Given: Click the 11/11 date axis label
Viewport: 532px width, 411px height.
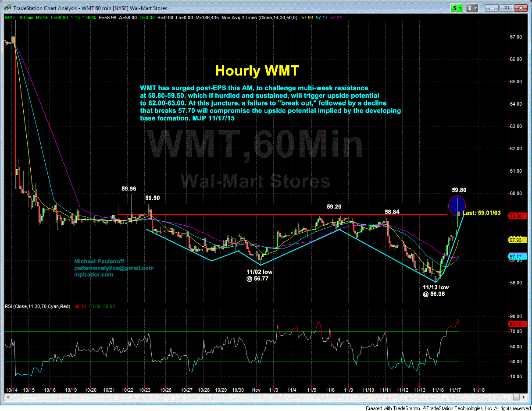Looking at the screenshot, I should coord(385,390).
